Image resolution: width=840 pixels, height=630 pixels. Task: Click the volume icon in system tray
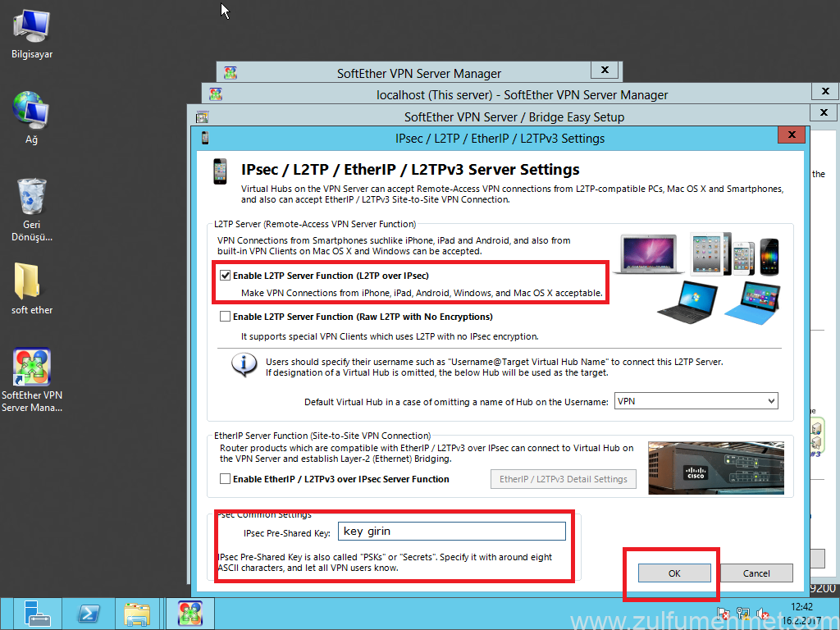(x=761, y=614)
